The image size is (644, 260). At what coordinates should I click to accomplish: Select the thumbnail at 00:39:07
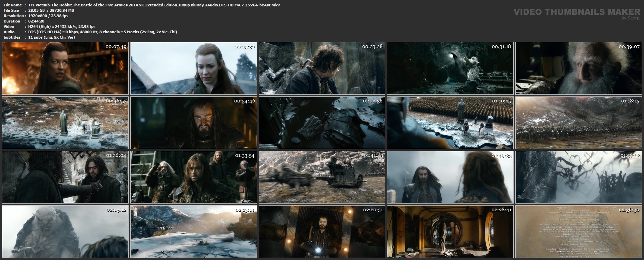tap(578, 68)
